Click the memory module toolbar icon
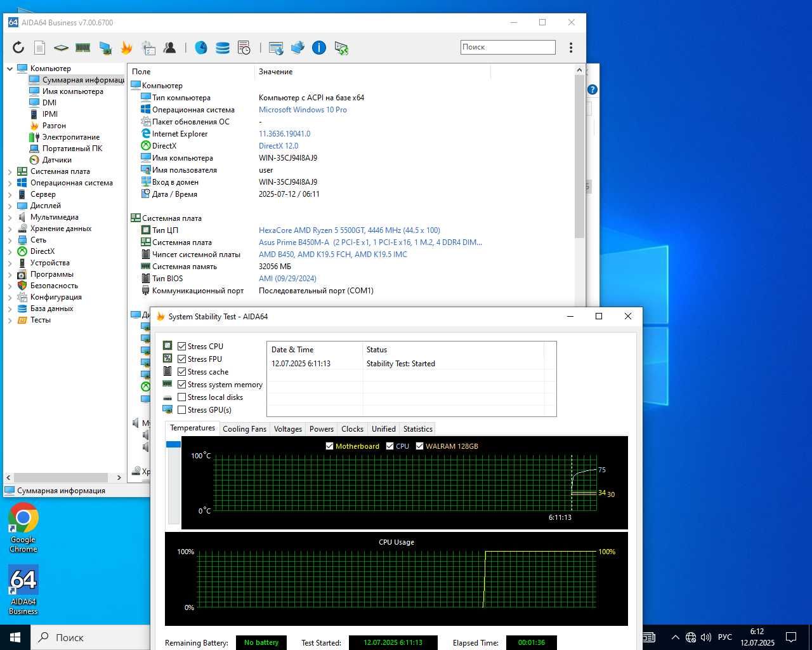 pos(82,48)
